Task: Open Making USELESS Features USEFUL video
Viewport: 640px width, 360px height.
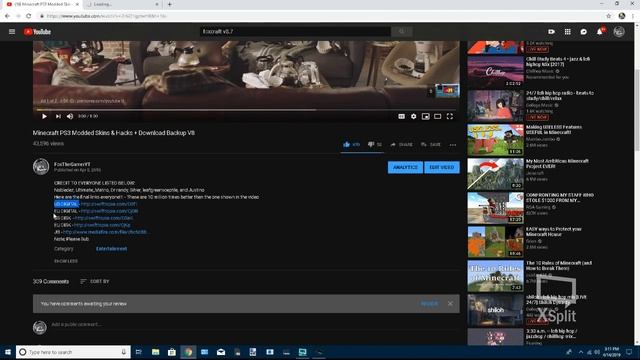Action: point(495,140)
